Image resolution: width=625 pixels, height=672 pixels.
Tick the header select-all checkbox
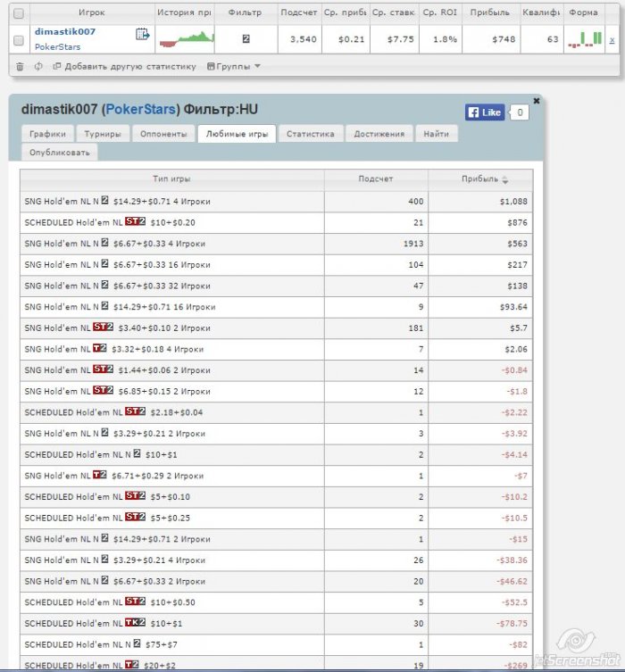tap(19, 13)
